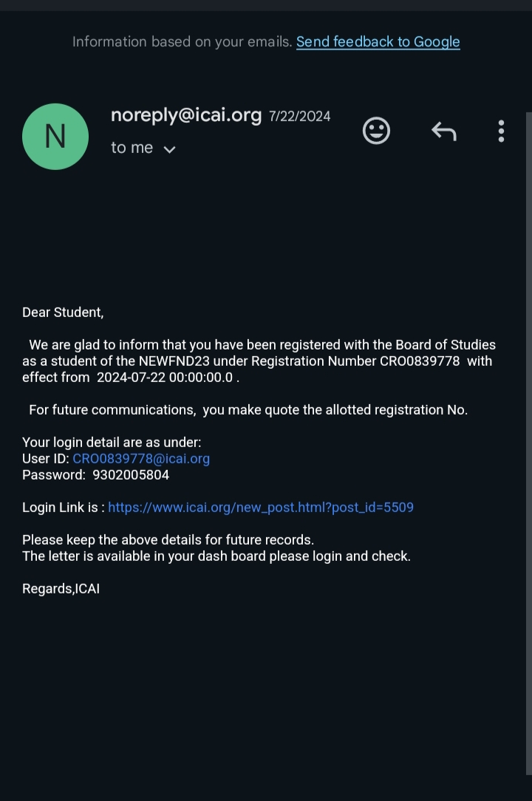The image size is (532, 801).
Task: Open the icai.org login link URL
Action: [x=261, y=508]
